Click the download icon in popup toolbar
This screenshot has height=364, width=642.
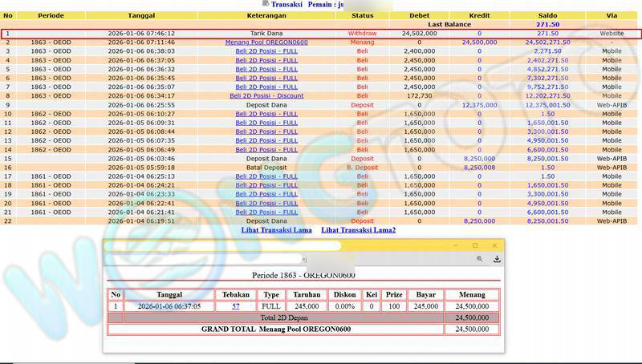(x=497, y=259)
